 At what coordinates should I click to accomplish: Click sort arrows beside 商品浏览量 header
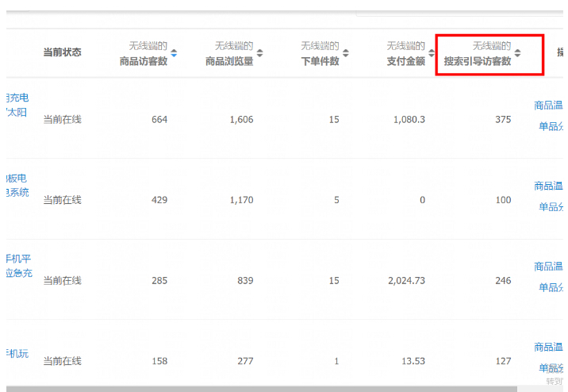pos(259,53)
